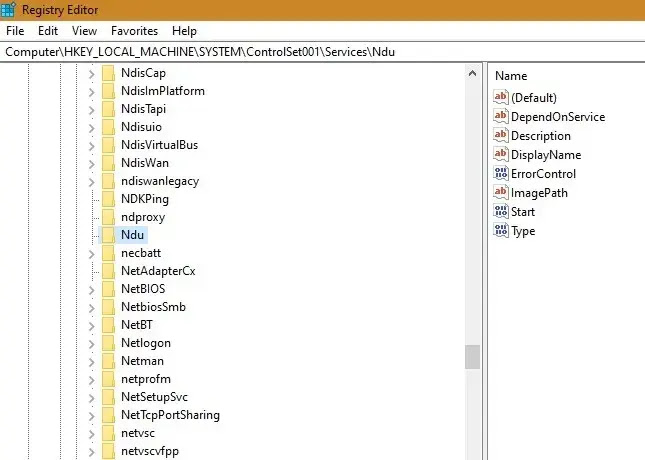Open the Favorites menu
Viewport: 645px width, 460px height.
134,31
